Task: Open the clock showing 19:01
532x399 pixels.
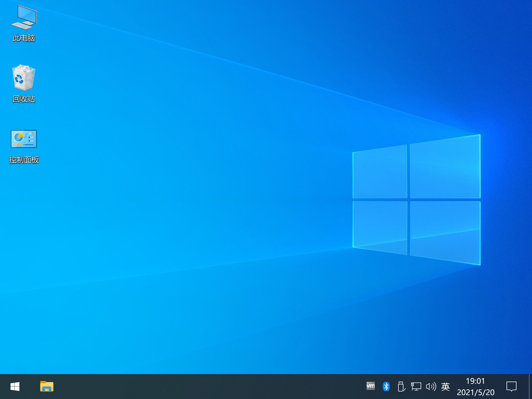Action: [475, 387]
